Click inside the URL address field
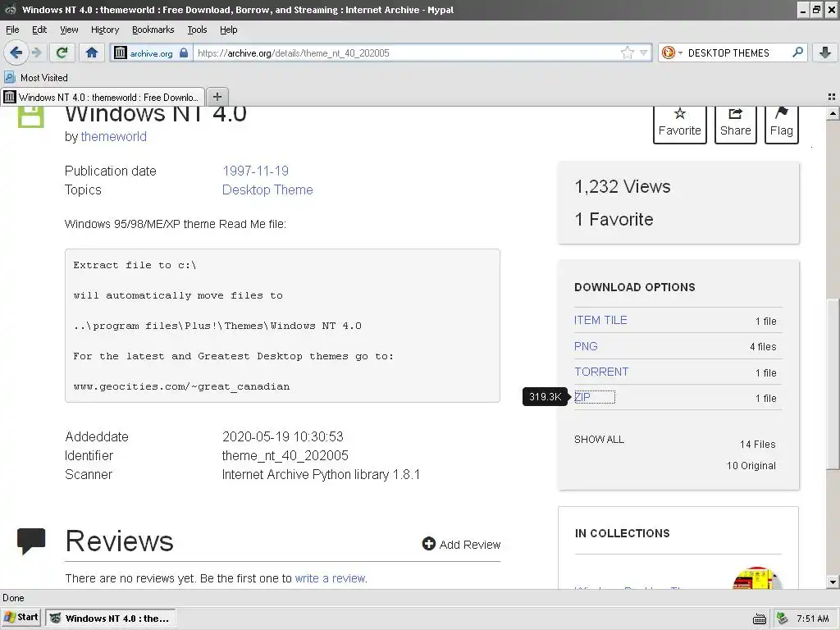This screenshot has width=840, height=630. click(x=407, y=52)
